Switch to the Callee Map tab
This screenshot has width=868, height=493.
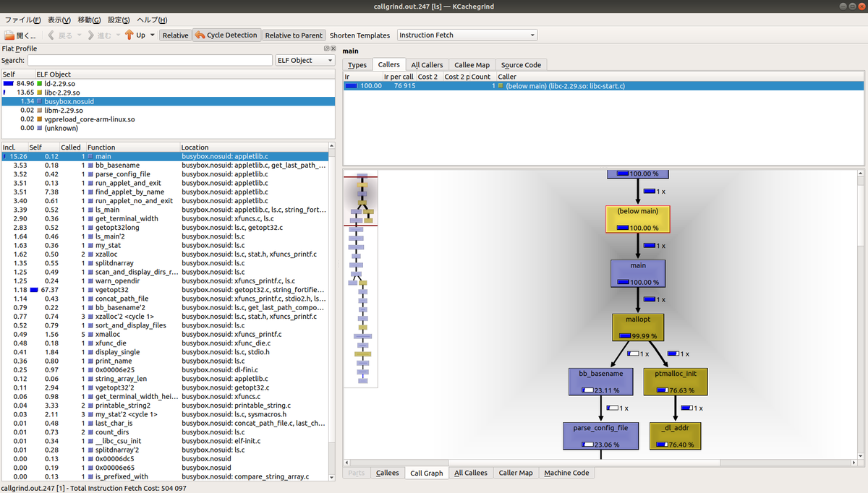point(472,64)
